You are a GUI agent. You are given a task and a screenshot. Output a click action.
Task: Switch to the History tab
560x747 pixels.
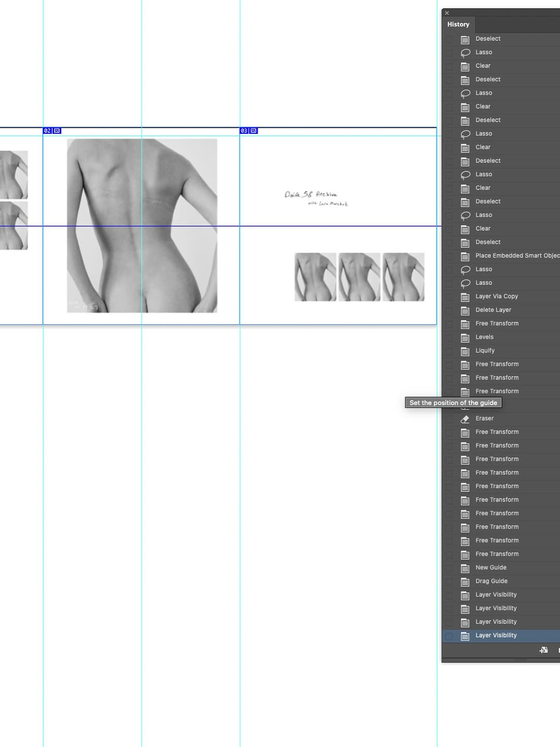coord(458,24)
